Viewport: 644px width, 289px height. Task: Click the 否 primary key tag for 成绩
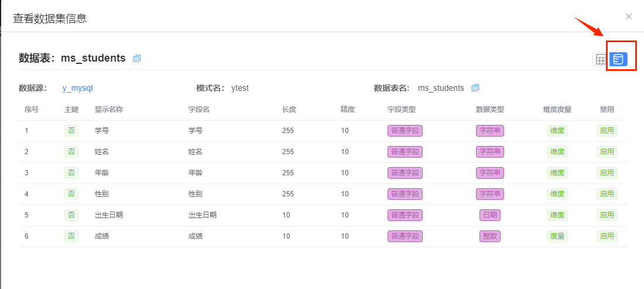pyautogui.click(x=71, y=236)
